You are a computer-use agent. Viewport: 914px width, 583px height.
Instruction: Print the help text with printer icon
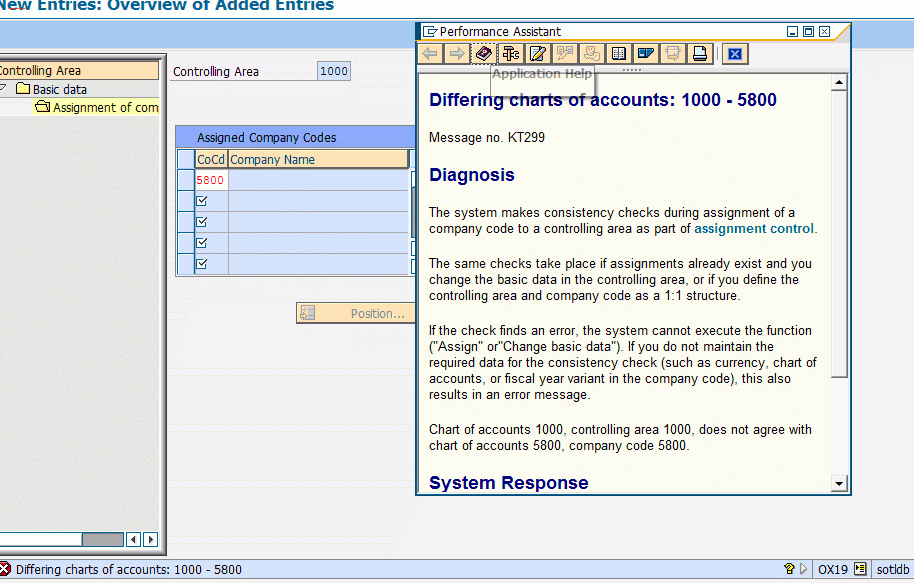[x=699, y=54]
